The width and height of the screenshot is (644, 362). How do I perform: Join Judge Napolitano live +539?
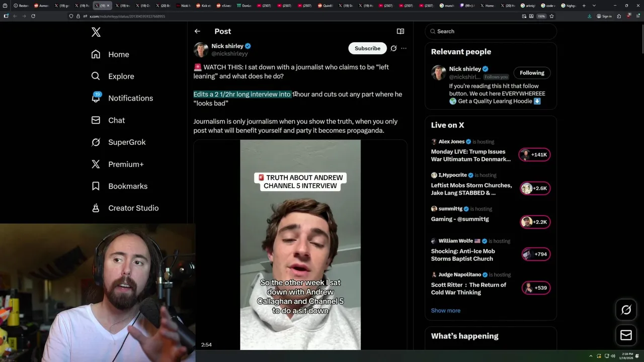[x=536, y=288]
